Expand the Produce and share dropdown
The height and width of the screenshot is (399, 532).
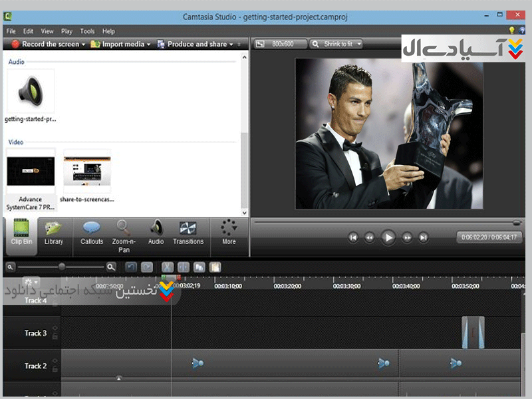pos(231,45)
